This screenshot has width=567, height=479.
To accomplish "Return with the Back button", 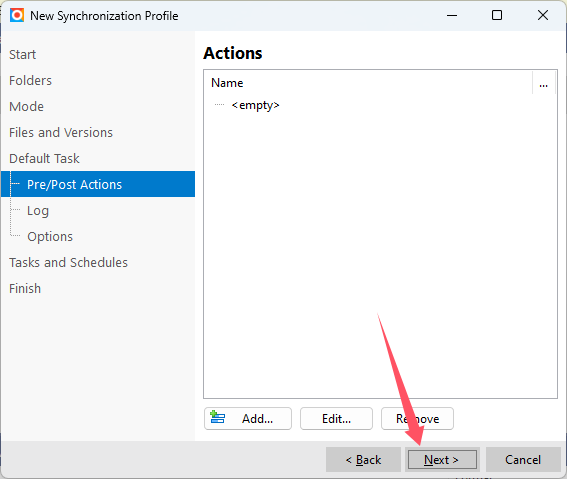I will tap(363, 459).
